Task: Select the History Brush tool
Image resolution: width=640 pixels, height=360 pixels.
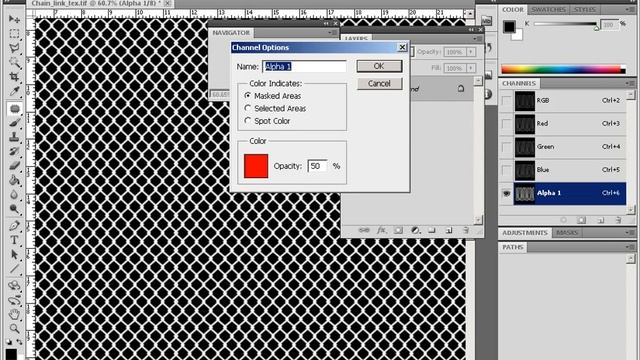Action: [x=14, y=151]
